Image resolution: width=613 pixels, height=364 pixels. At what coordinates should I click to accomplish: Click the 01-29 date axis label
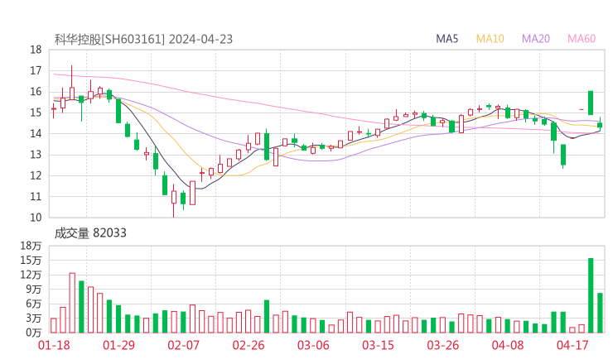tap(118, 345)
